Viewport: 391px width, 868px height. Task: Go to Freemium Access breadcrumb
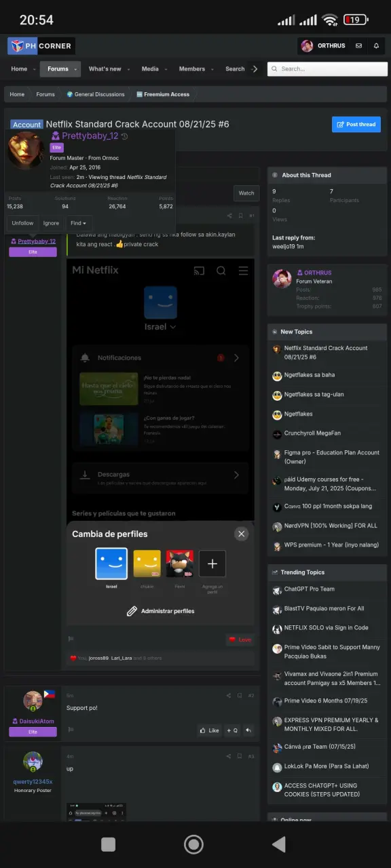pos(162,94)
